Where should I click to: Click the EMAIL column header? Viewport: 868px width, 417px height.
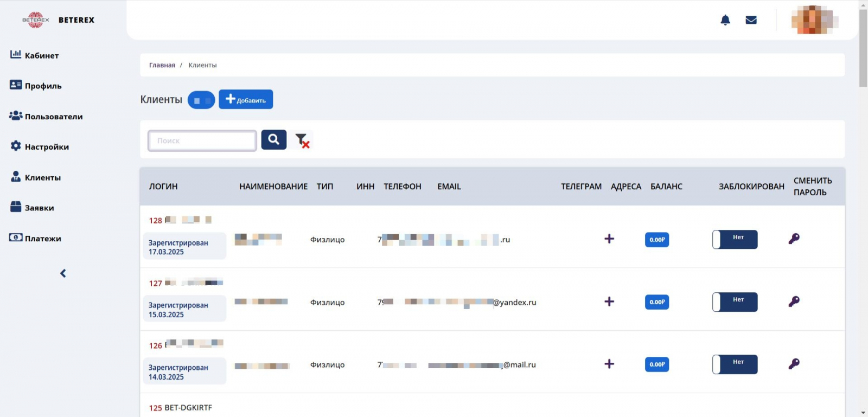coord(449,187)
